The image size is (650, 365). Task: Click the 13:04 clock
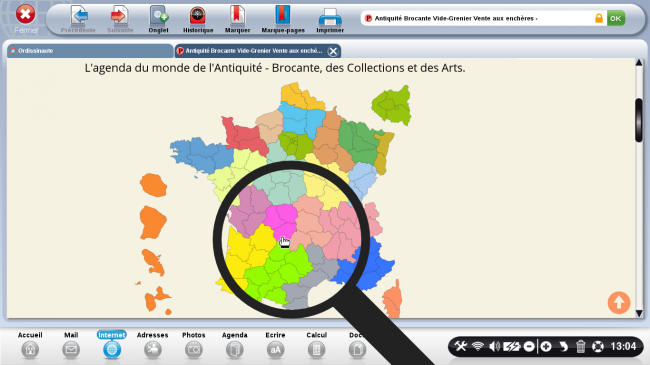[623, 346]
